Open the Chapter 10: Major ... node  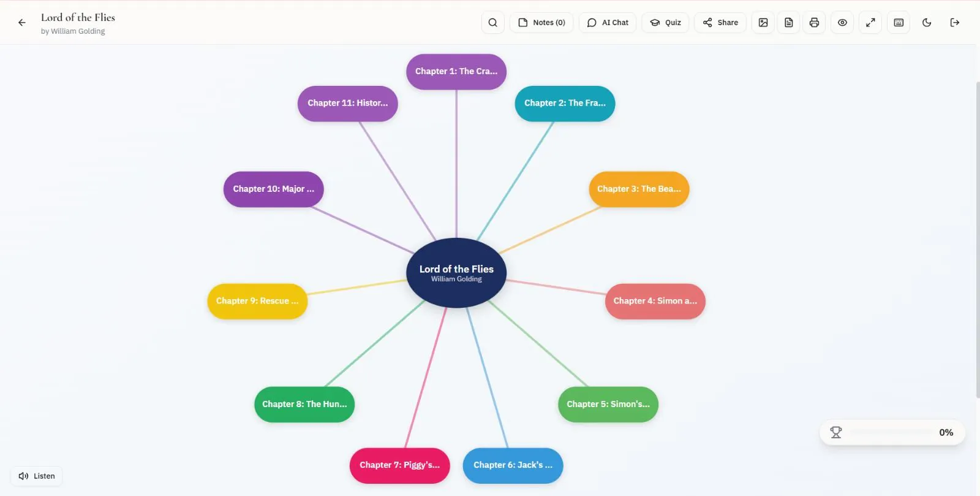pos(273,189)
